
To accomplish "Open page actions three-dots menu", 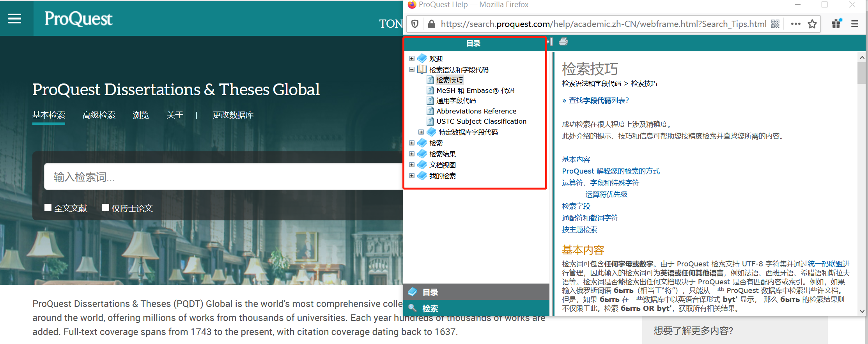I will pos(796,24).
